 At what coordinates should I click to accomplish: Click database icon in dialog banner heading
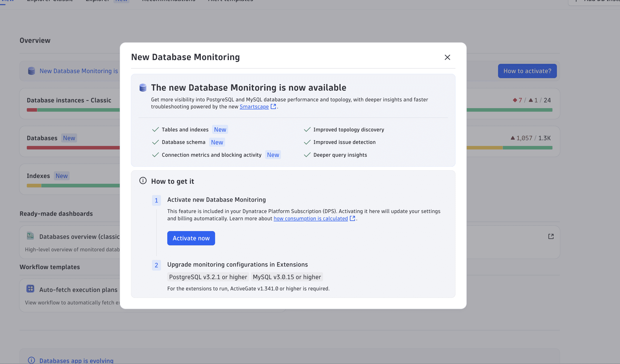click(x=143, y=88)
